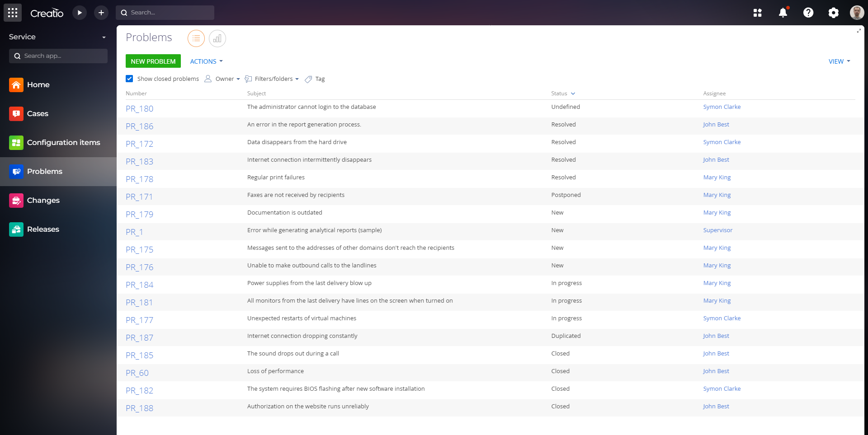
Task: Click 'Postponed' status cell
Action: point(566,195)
